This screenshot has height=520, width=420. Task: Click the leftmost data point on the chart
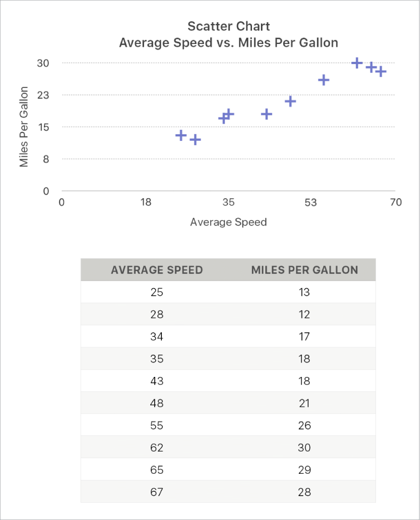click(181, 135)
